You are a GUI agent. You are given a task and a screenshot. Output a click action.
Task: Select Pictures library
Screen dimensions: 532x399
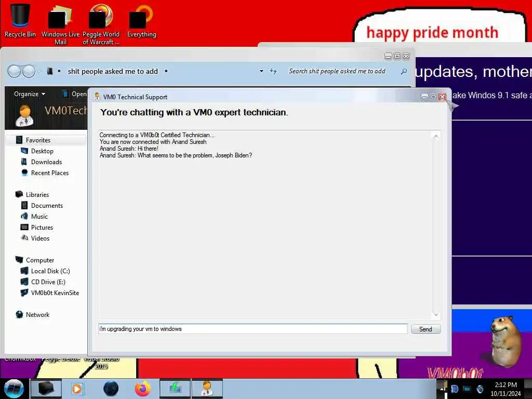tap(42, 228)
